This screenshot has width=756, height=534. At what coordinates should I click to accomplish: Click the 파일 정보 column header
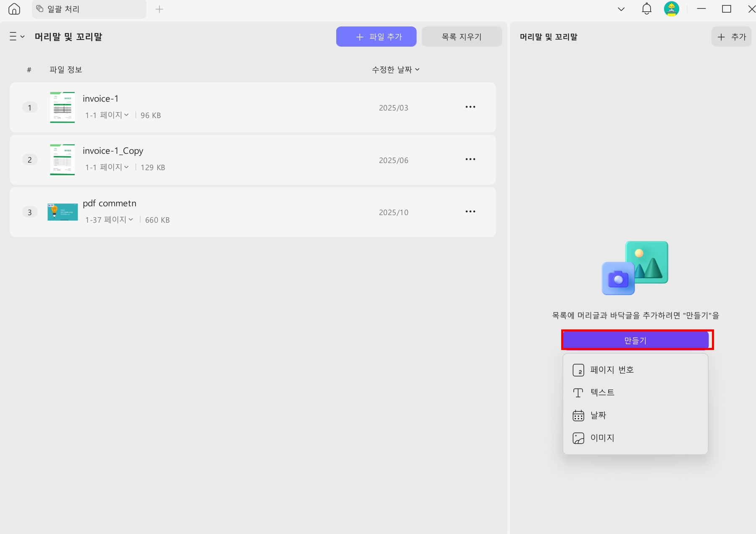coord(65,70)
